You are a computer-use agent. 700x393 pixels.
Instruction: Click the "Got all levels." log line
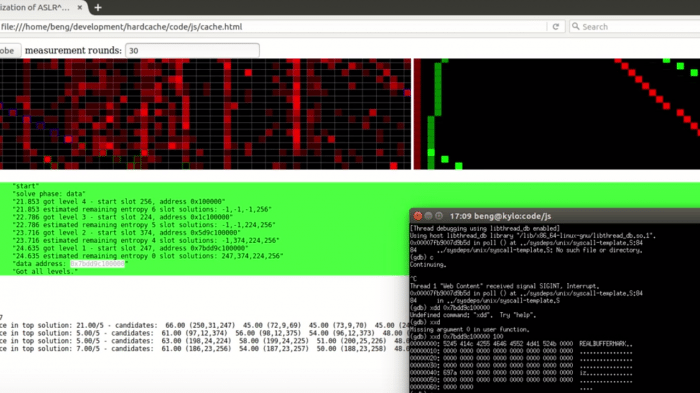[x=46, y=272]
